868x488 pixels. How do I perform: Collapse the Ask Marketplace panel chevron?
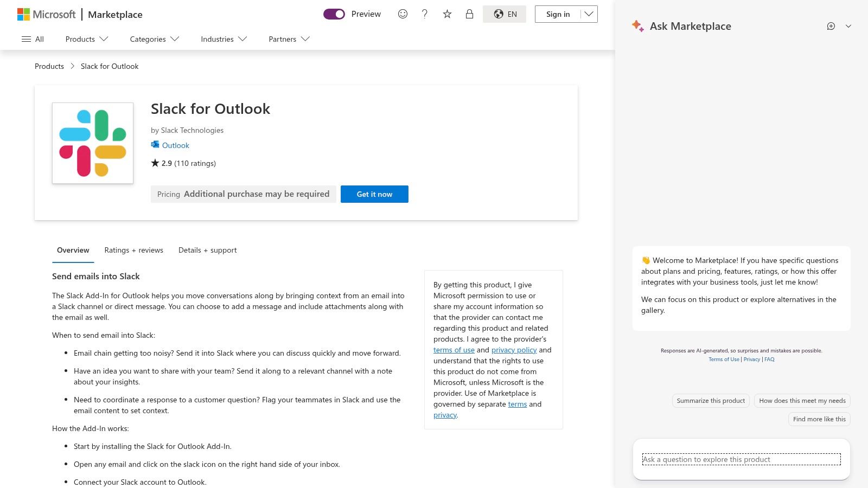848,26
